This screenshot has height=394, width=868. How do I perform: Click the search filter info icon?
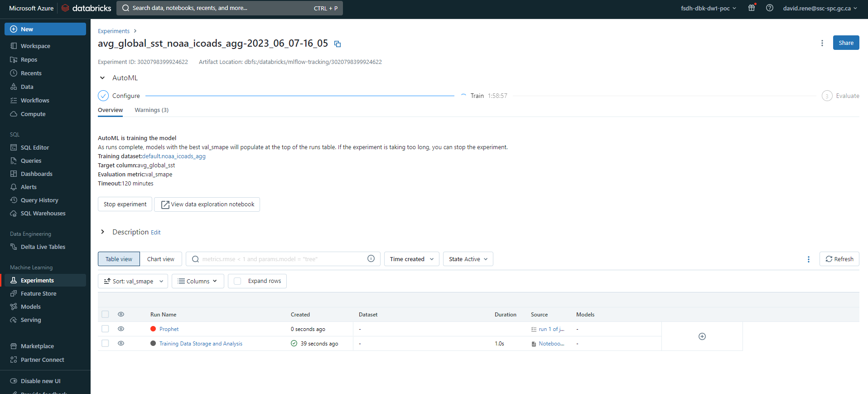[371, 259]
